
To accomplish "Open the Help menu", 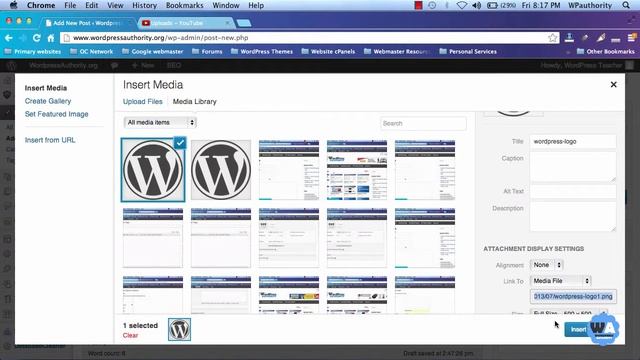I will coord(256,5).
